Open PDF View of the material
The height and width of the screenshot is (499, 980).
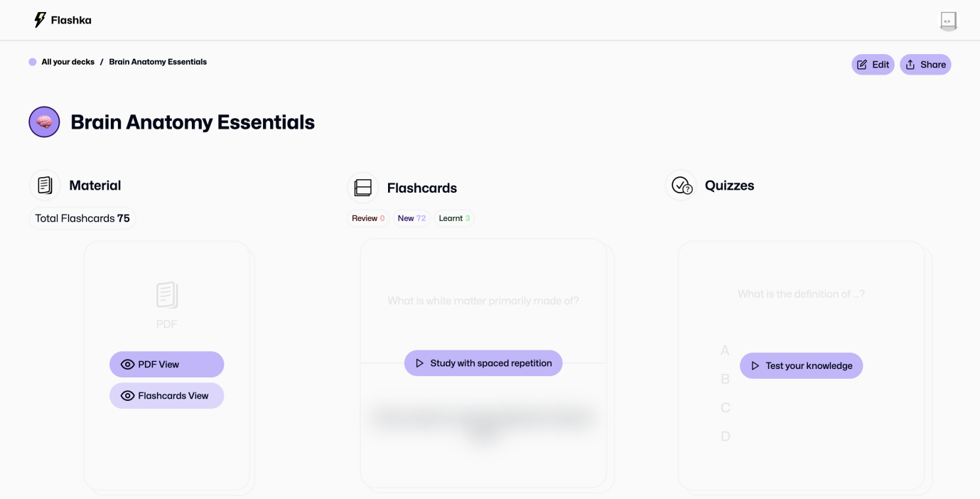tap(166, 364)
